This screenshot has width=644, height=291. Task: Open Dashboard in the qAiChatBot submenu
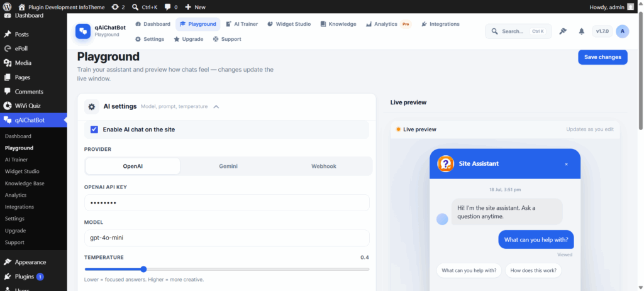pyautogui.click(x=18, y=136)
